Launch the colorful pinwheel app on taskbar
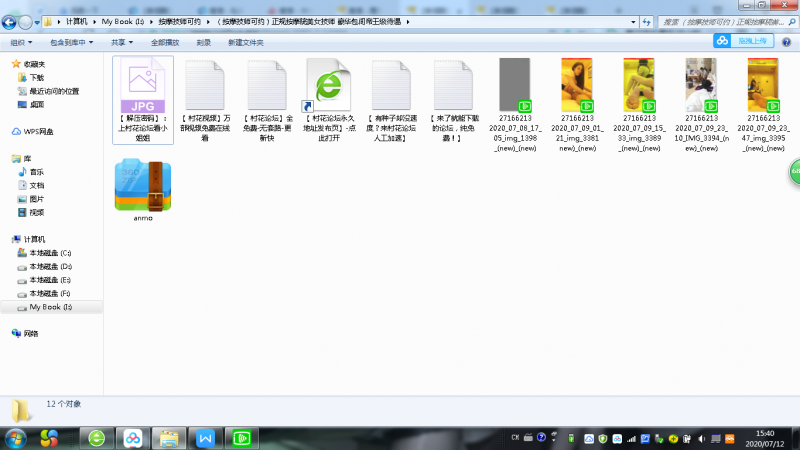This screenshot has height=450, width=800. (x=49, y=438)
